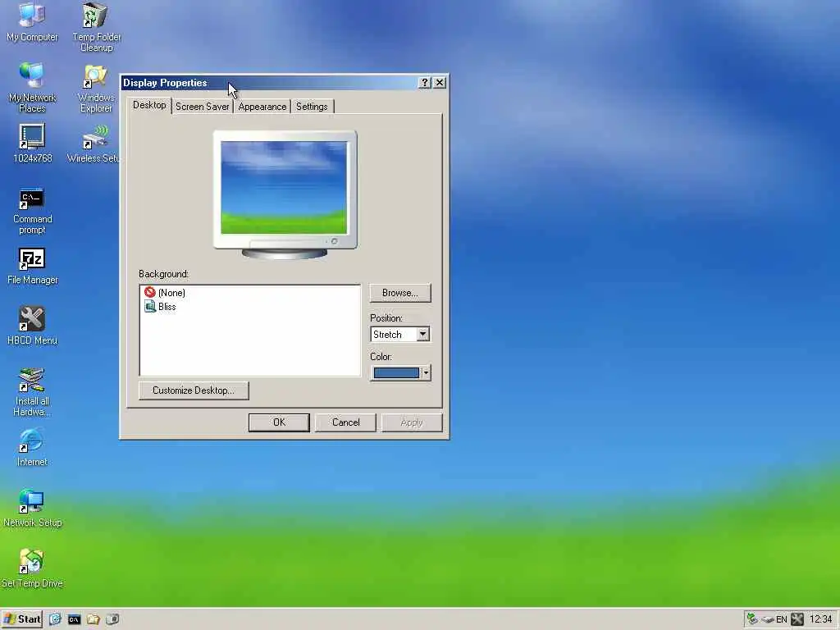This screenshot has width=840, height=630.
Task: Click the Browse... button
Action: [x=399, y=293]
